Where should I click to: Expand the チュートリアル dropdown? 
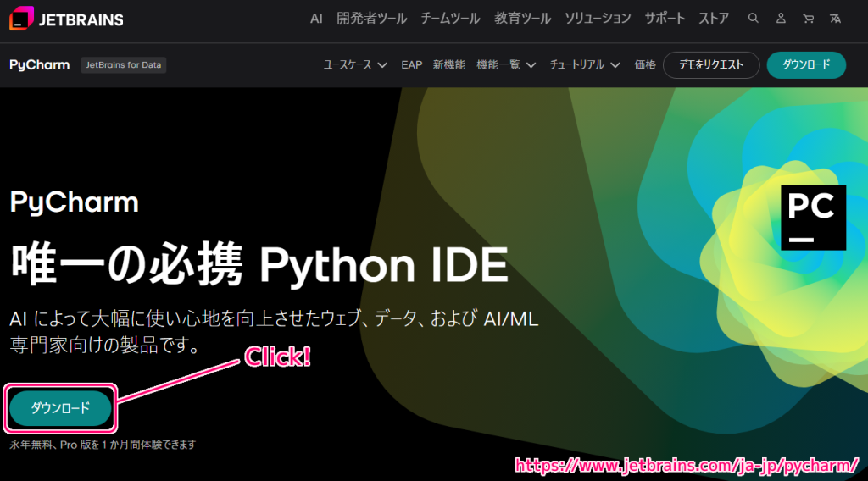(x=585, y=64)
